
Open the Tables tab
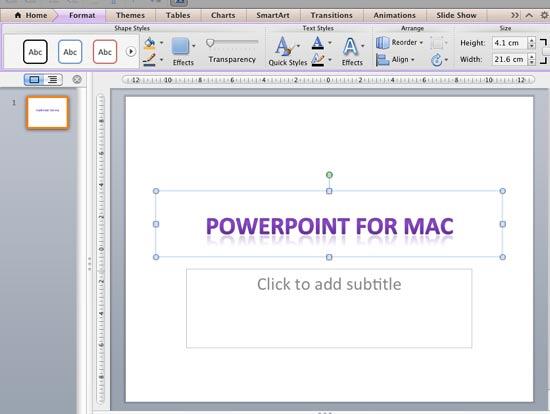[x=178, y=15]
